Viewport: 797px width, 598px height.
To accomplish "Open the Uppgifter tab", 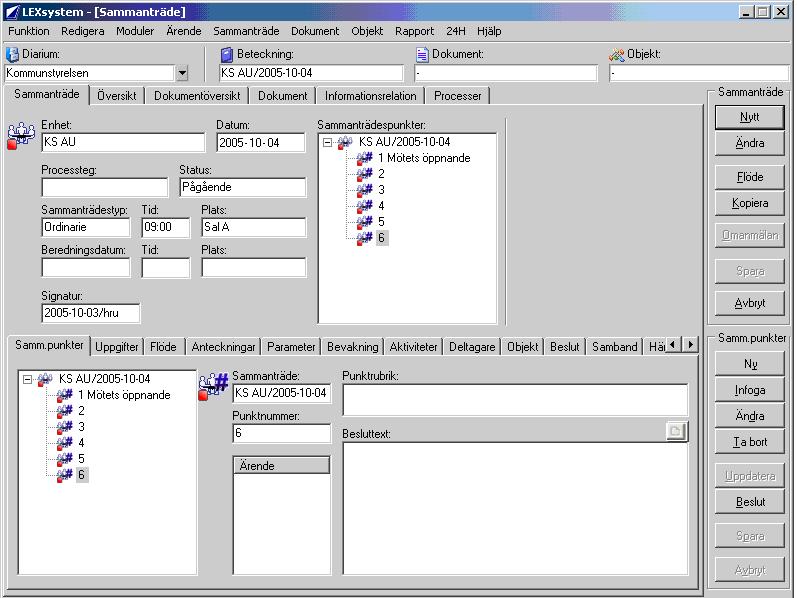I will [x=117, y=347].
